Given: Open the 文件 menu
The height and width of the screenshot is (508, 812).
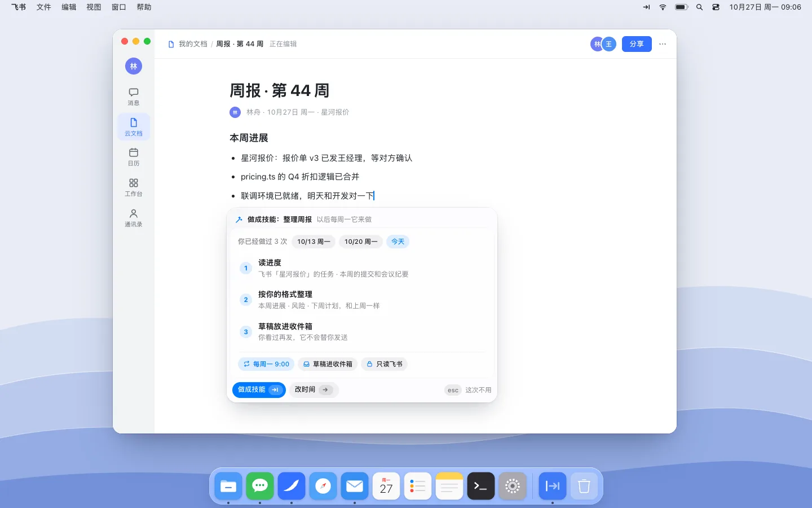Looking at the screenshot, I should point(44,7).
